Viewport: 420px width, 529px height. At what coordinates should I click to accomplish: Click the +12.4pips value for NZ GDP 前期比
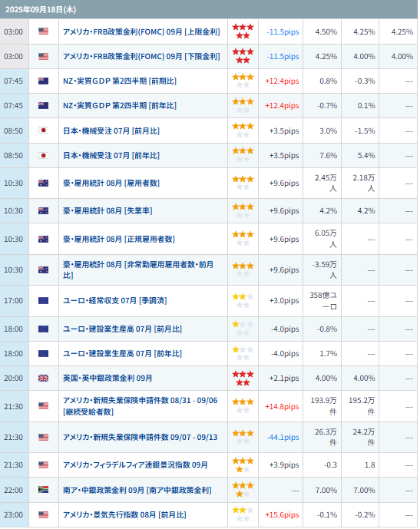click(x=282, y=81)
